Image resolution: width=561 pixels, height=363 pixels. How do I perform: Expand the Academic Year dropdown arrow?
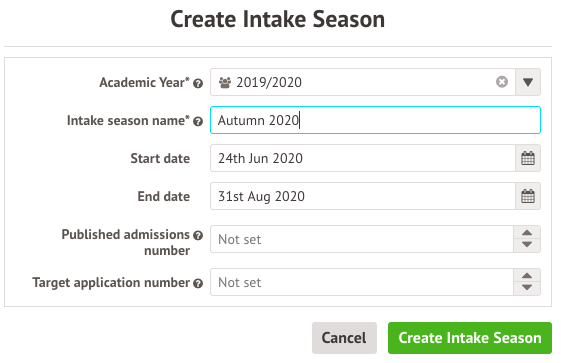pos(528,82)
